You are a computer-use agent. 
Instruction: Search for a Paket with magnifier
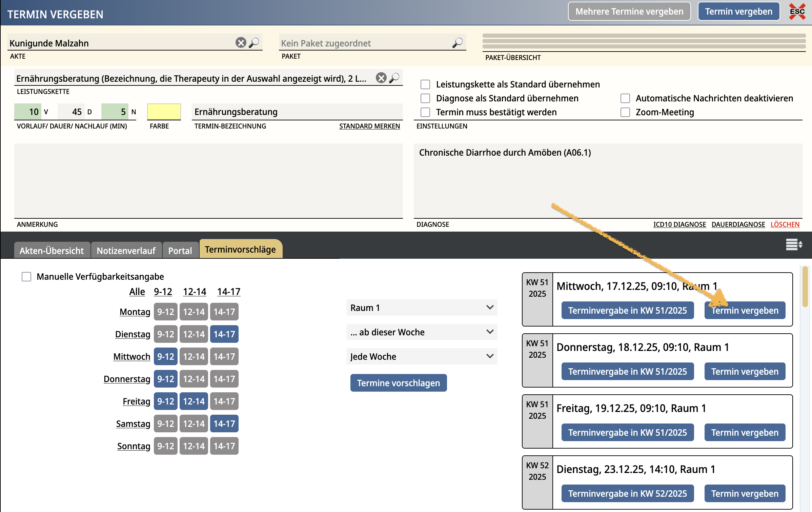click(x=457, y=43)
